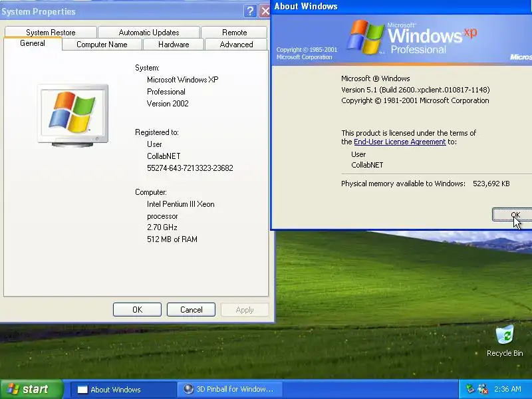Open the Advanced tab
The height and width of the screenshot is (399, 532).
pos(236,45)
